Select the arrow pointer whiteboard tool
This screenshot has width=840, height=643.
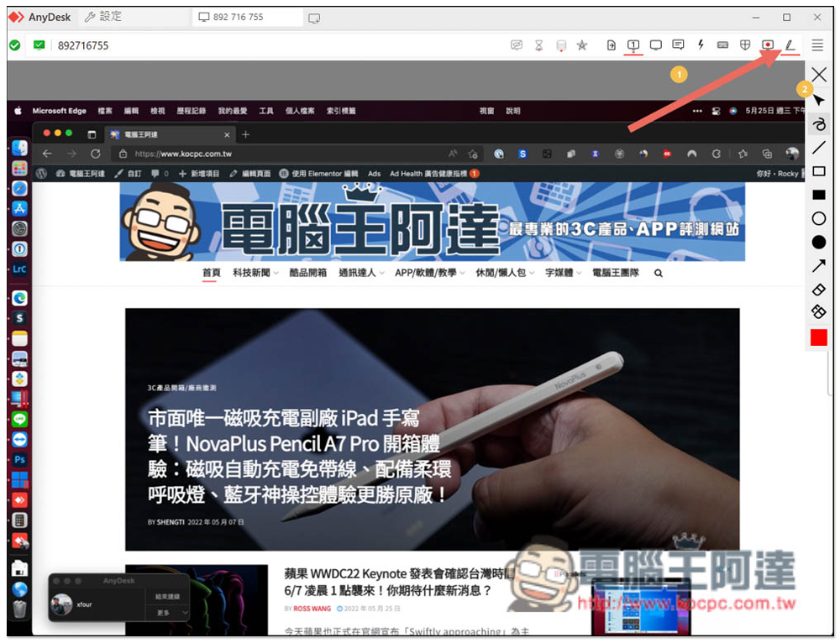tap(819, 100)
